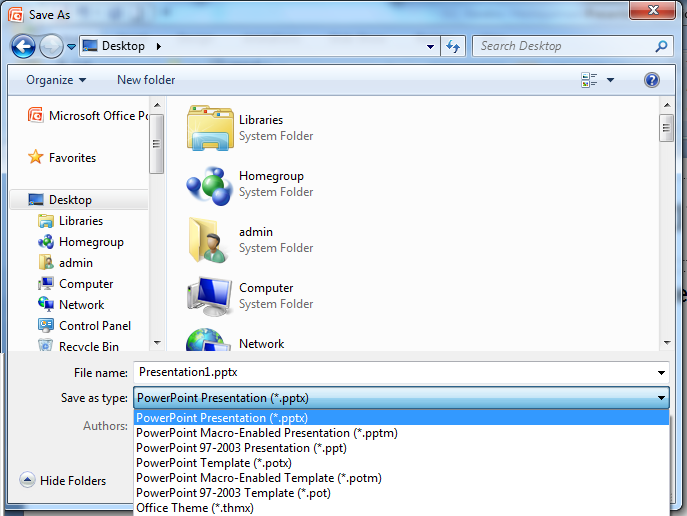Open the Organize menu

[x=56, y=80]
